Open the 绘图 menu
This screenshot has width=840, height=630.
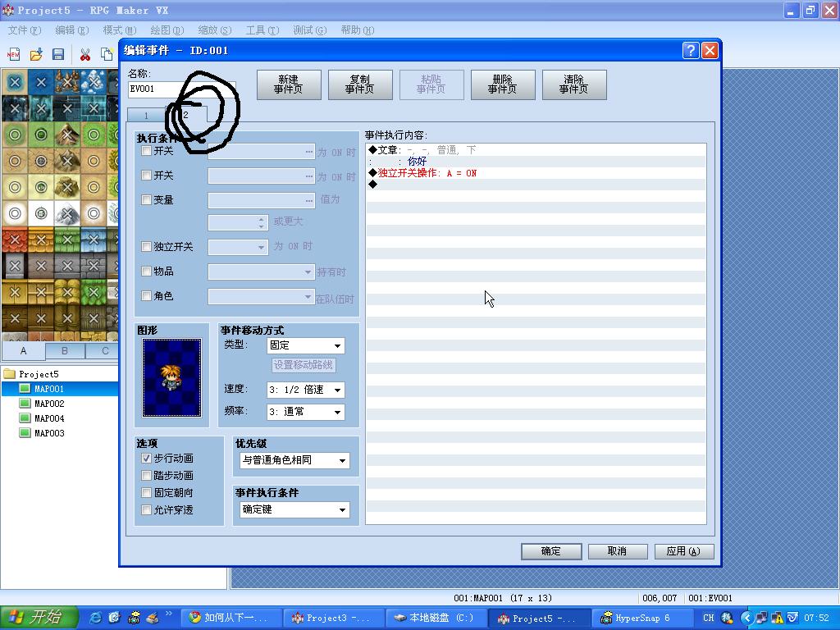pos(167,30)
